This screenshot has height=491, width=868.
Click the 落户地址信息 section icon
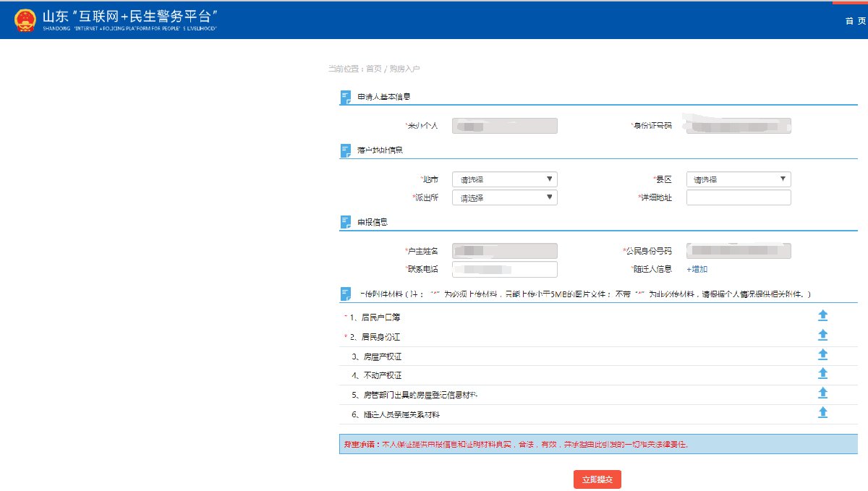346,150
